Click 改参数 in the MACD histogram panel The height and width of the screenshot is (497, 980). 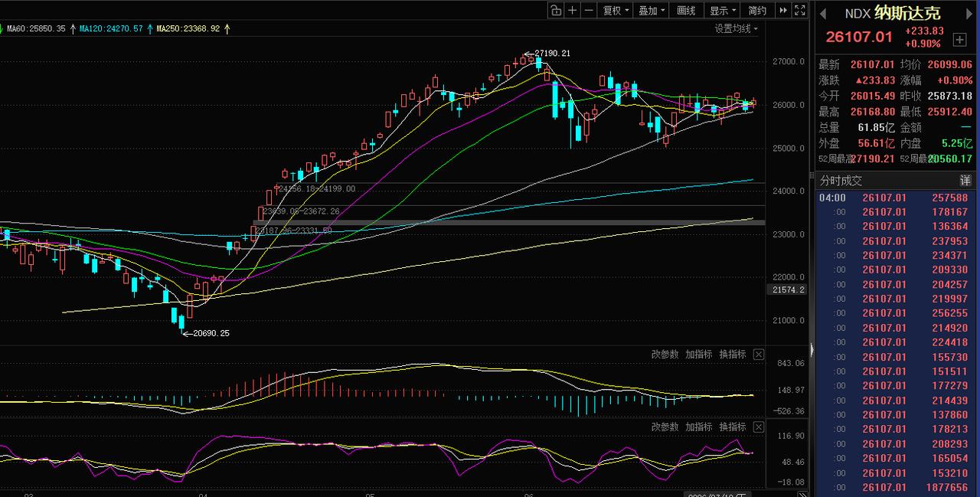coord(665,355)
